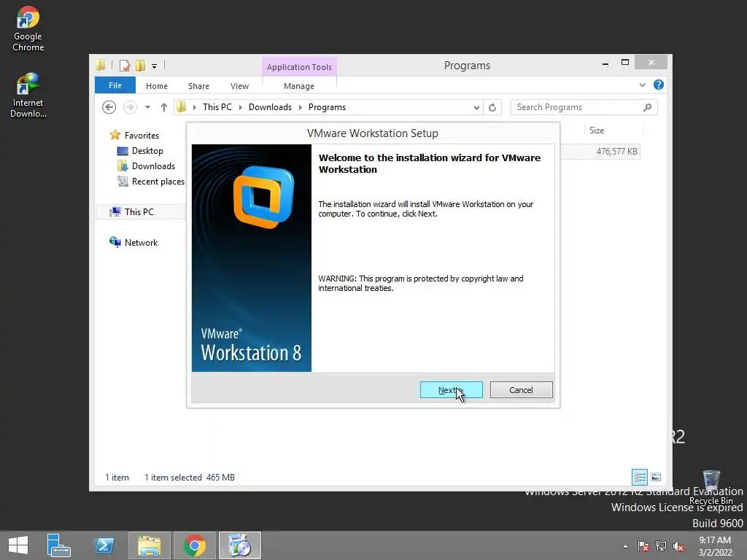Click the installer taskbar icon
Image resolution: width=747 pixels, height=560 pixels.
click(239, 545)
